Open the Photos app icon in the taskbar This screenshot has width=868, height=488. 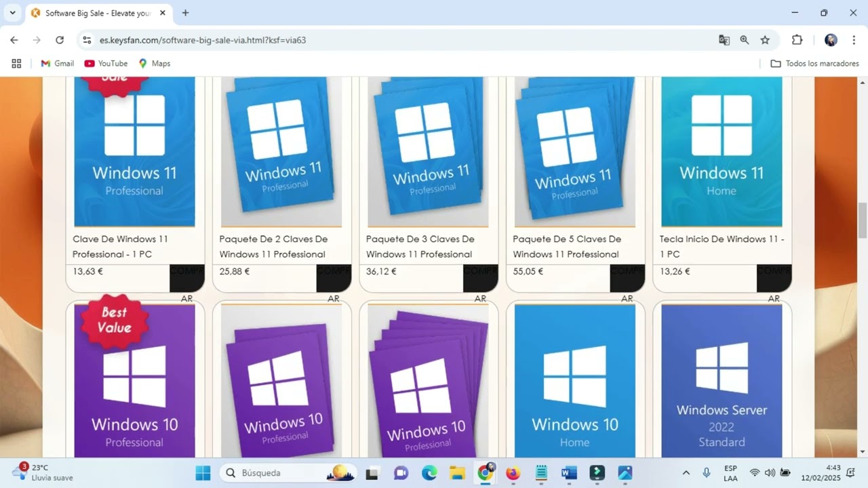point(625,472)
